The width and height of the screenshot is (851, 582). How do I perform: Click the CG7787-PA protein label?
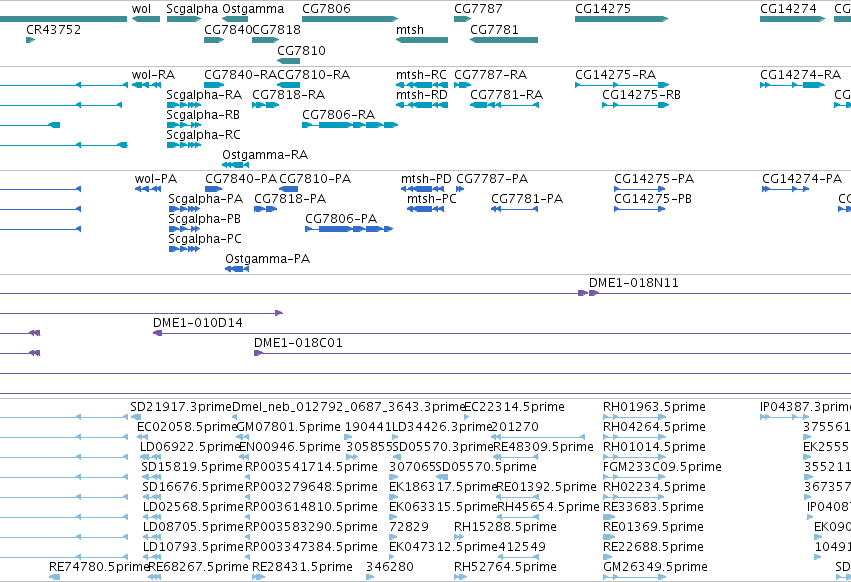point(492,179)
